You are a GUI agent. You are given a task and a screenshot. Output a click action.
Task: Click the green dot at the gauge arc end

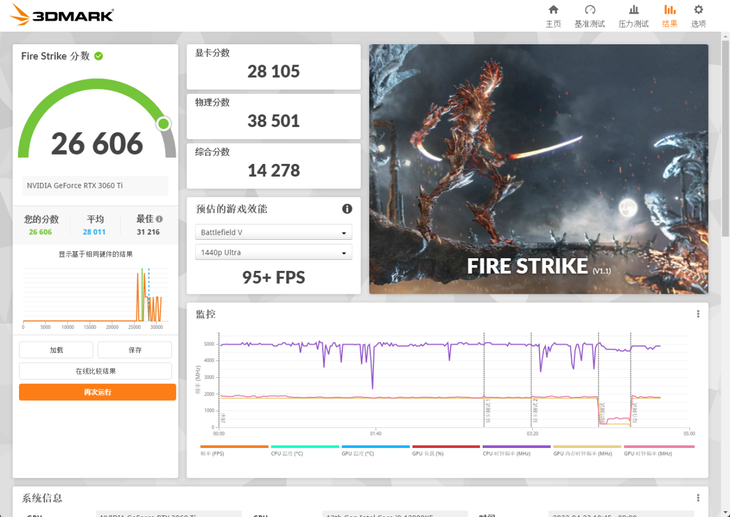163,123
